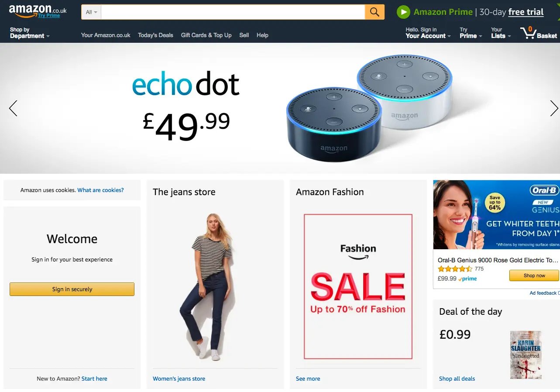Open the Blindsighted book cover thumbnail
Viewport: 560px width, 392px height.
[526, 355]
